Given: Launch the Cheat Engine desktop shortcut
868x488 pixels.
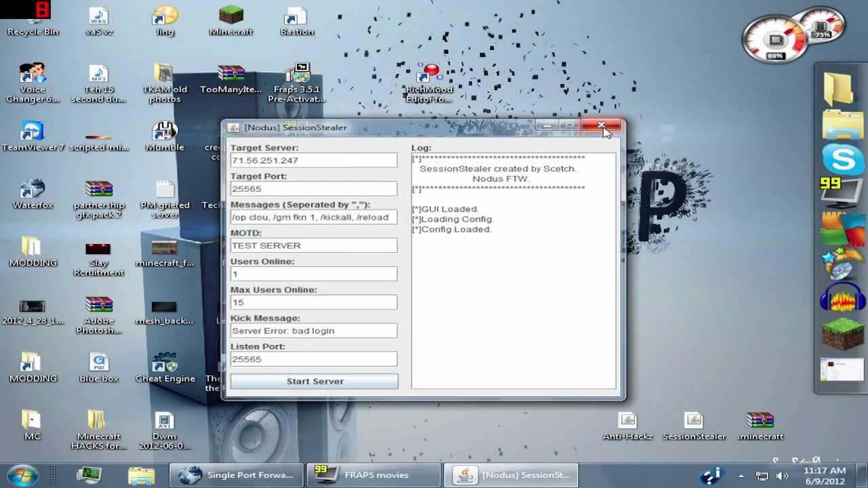Looking at the screenshot, I should pyautogui.click(x=165, y=367).
